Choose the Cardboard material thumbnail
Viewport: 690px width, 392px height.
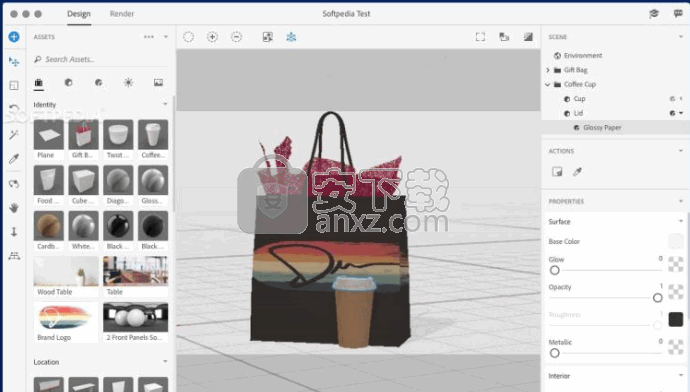click(x=48, y=226)
